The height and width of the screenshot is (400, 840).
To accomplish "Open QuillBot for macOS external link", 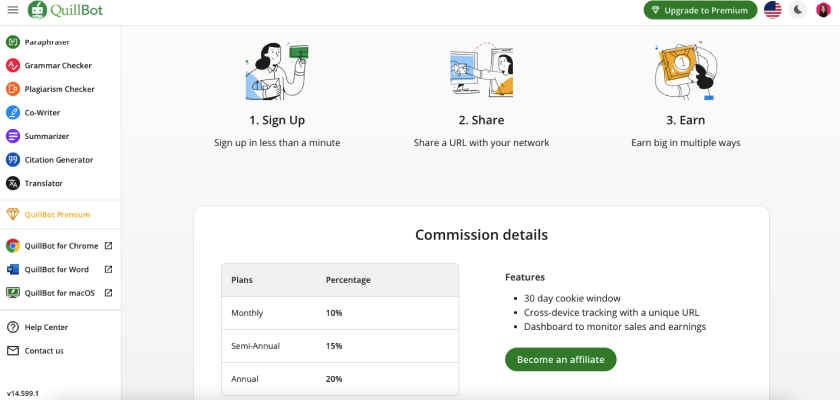I will 108,293.
